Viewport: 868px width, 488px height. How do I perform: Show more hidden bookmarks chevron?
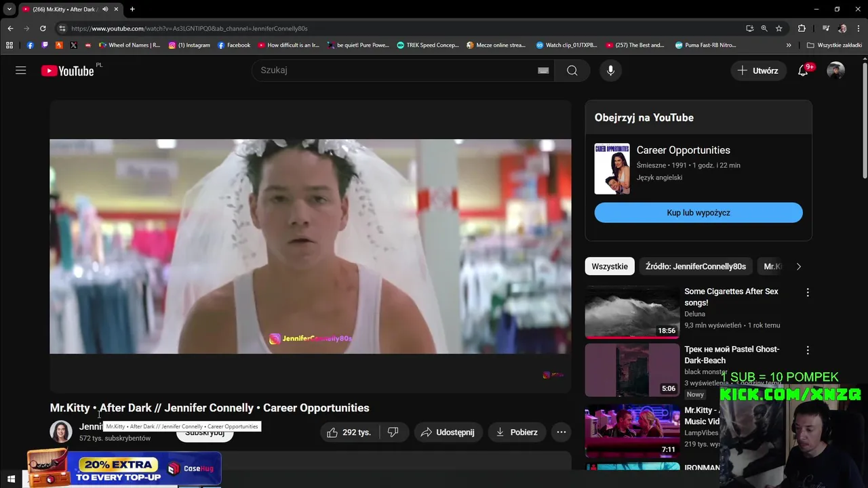tap(789, 45)
